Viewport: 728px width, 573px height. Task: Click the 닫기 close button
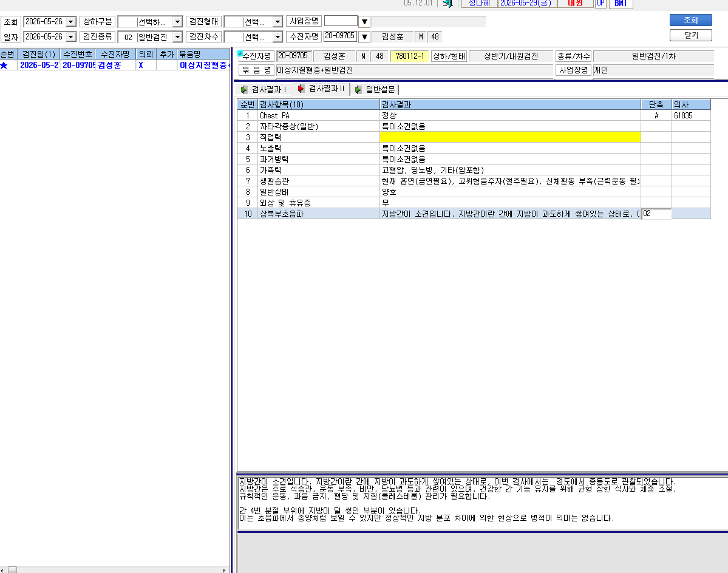click(x=690, y=35)
